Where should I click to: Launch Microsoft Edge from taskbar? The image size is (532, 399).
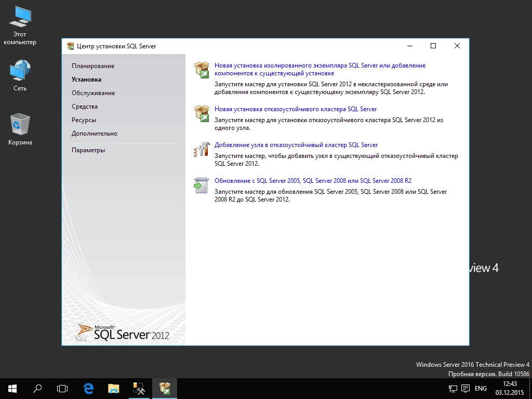pos(88,389)
